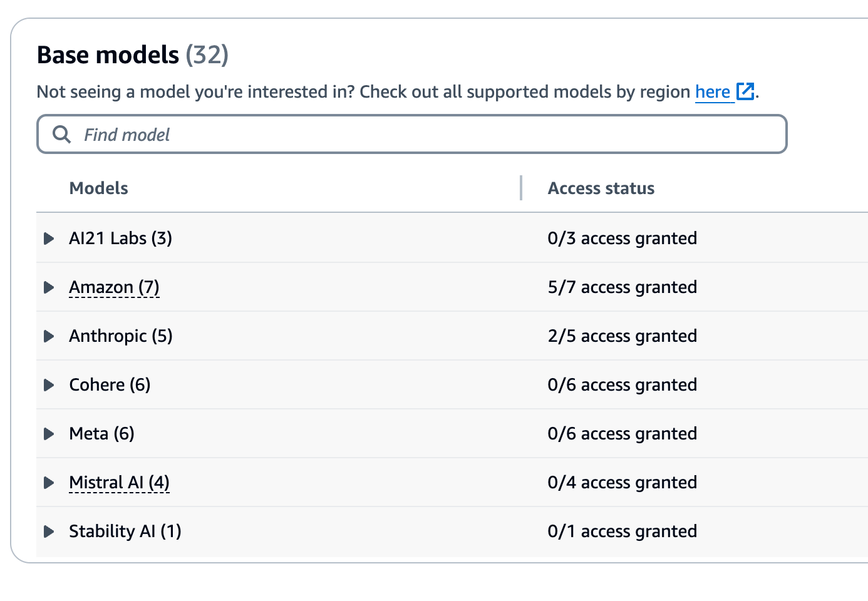The image size is (868, 601).
Task: Expand the AI21 Labs model group
Action: pyautogui.click(x=49, y=239)
